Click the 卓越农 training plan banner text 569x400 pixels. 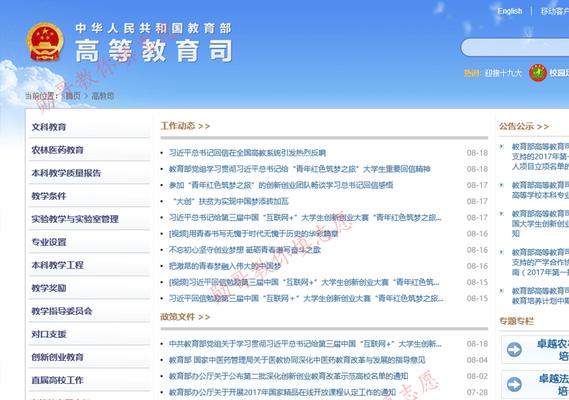pyautogui.click(x=553, y=350)
